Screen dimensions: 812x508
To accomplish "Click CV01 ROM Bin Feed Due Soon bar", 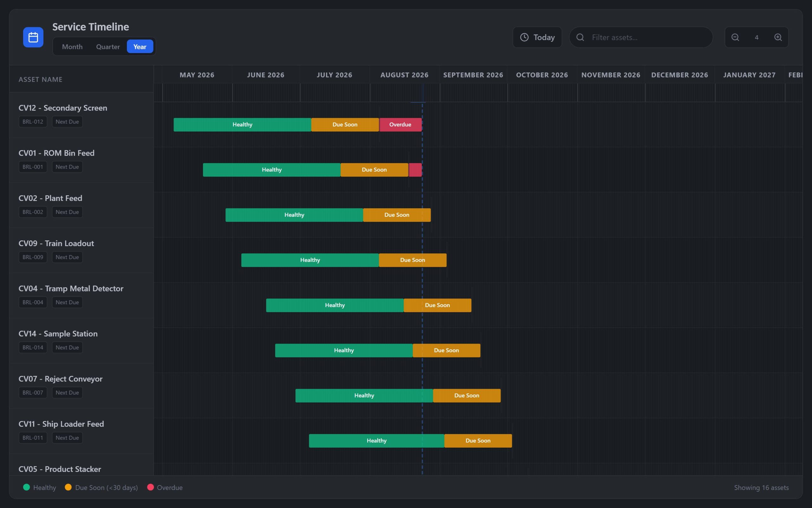I will (374, 170).
